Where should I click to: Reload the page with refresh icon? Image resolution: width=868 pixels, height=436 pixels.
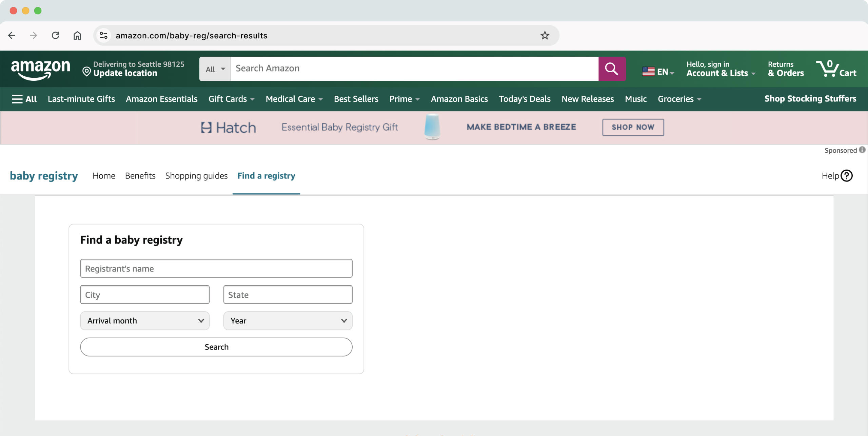coord(55,35)
